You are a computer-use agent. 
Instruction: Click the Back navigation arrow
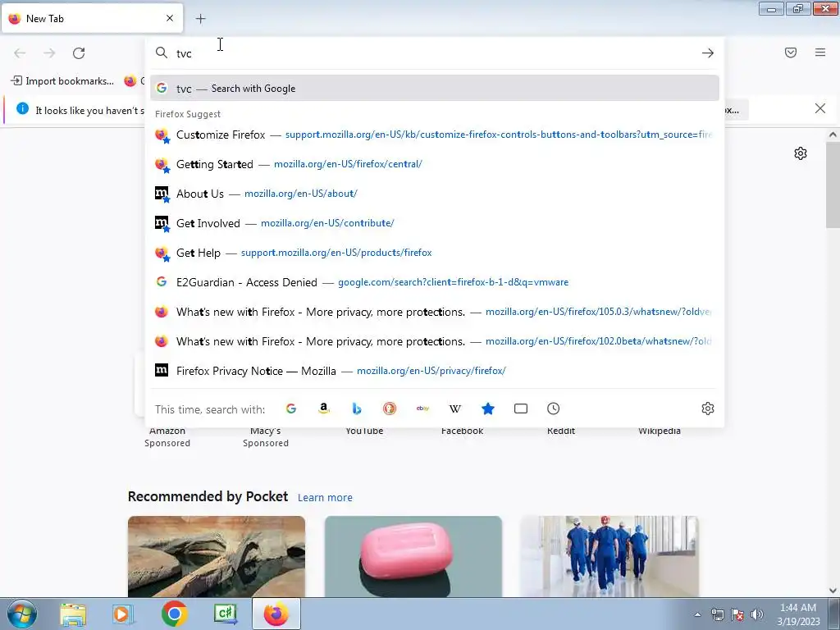coord(20,53)
